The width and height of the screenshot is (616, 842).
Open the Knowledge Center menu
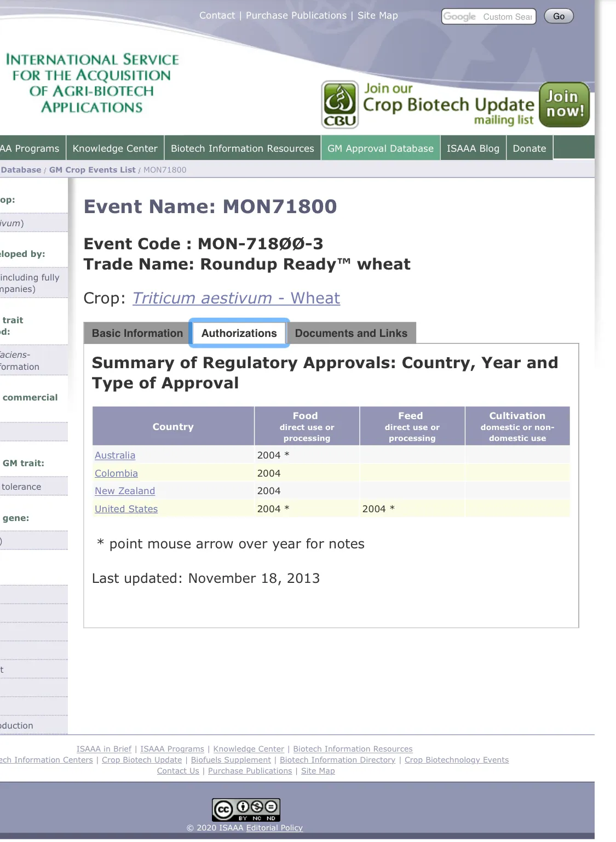tap(115, 148)
